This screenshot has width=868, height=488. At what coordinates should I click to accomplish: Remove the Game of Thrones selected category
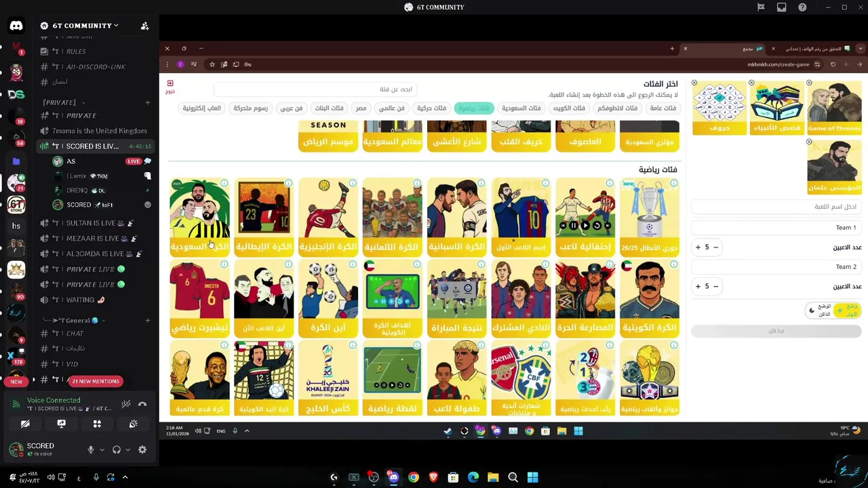click(x=809, y=83)
